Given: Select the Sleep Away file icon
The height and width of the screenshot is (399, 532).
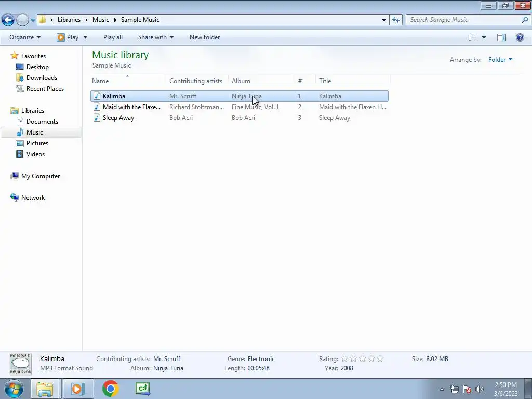Looking at the screenshot, I should tap(97, 118).
